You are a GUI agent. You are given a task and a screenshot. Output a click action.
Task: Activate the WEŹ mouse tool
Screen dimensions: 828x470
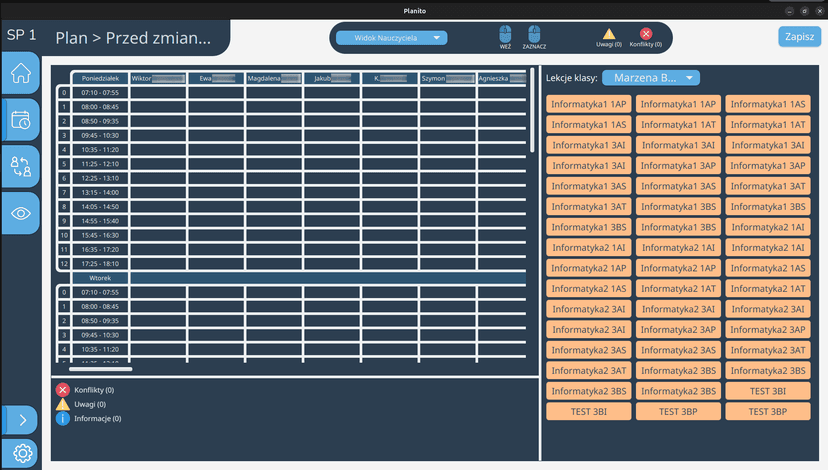505,37
